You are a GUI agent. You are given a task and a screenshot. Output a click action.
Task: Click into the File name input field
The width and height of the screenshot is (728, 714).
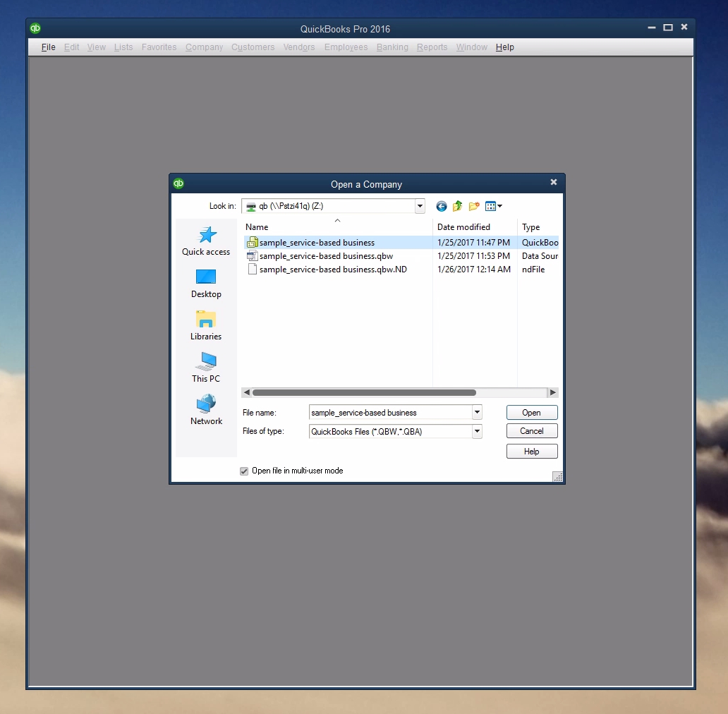point(391,412)
